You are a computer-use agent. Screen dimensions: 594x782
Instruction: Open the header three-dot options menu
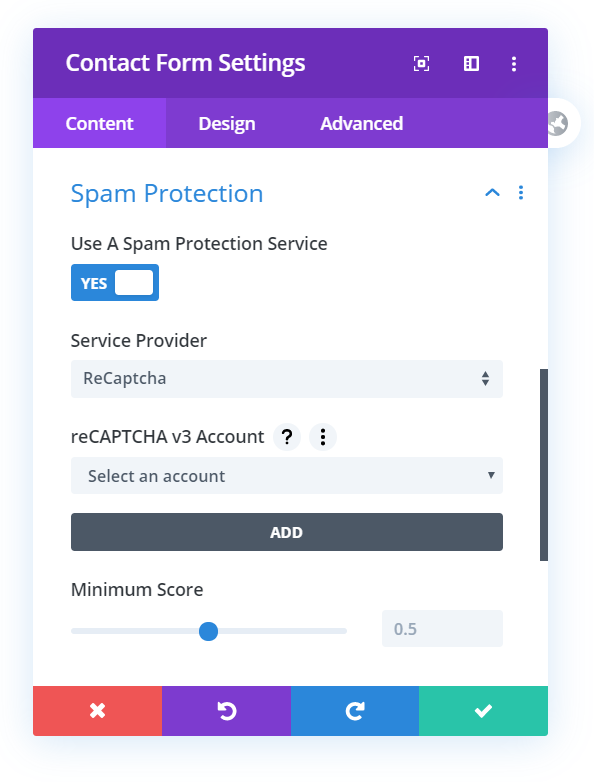514,63
